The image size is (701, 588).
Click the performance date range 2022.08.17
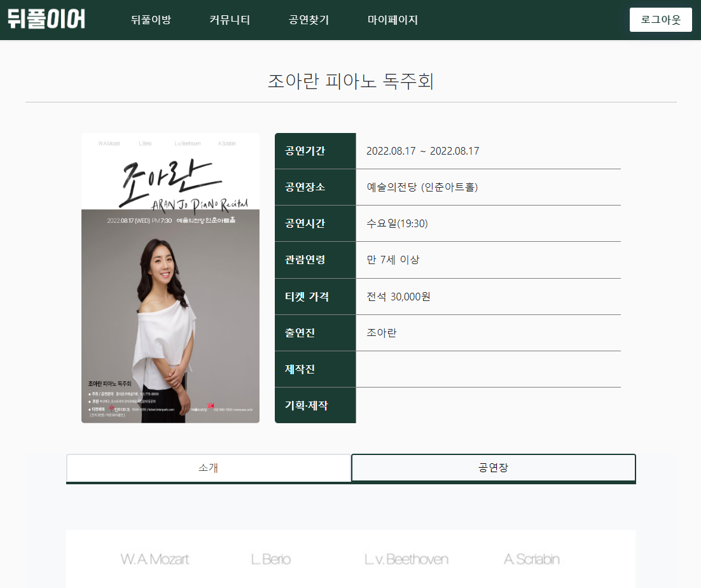point(422,151)
